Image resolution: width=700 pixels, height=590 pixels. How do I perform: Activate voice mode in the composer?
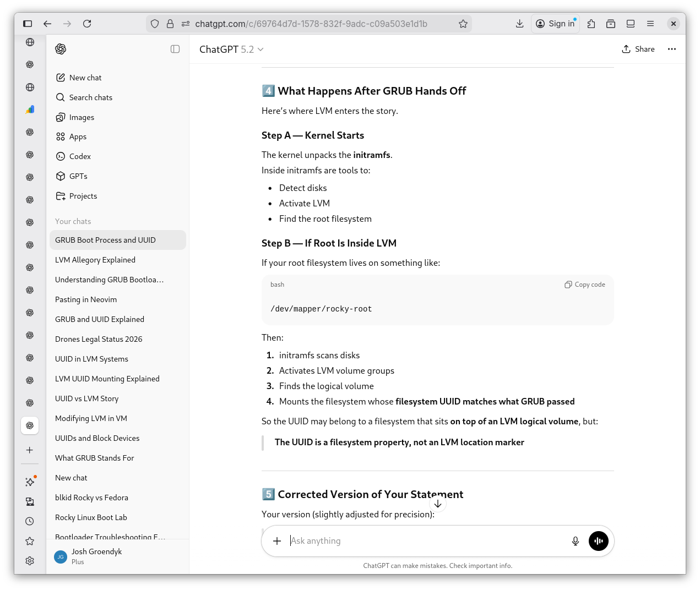coord(598,541)
